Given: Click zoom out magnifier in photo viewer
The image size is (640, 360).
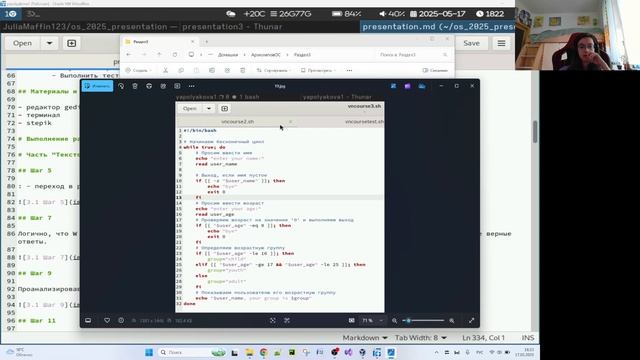Looking at the screenshot, I should point(394,320).
